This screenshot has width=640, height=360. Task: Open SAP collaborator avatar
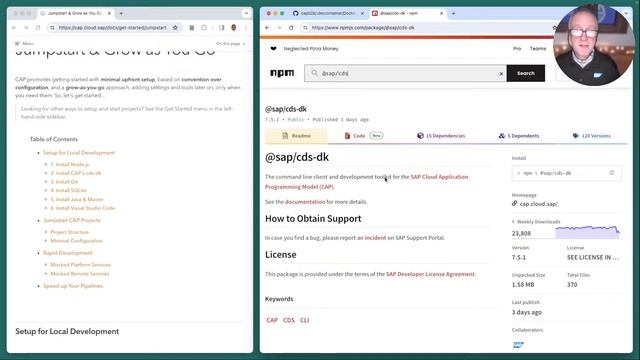518,345
